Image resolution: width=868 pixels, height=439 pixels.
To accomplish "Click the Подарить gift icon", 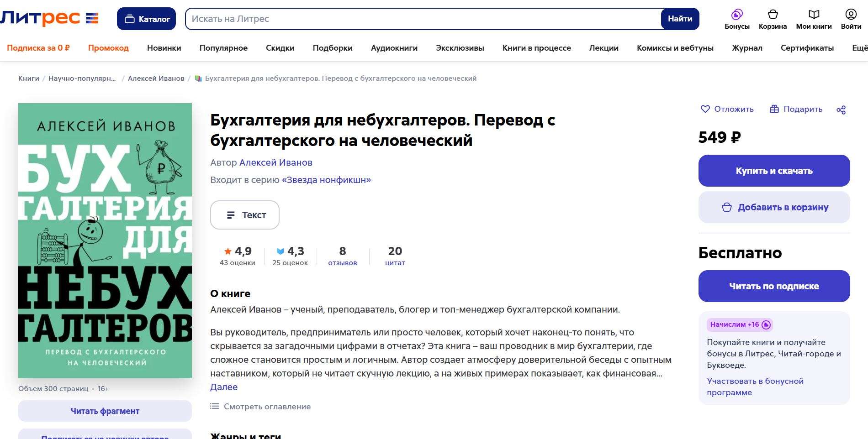I will coord(774,109).
